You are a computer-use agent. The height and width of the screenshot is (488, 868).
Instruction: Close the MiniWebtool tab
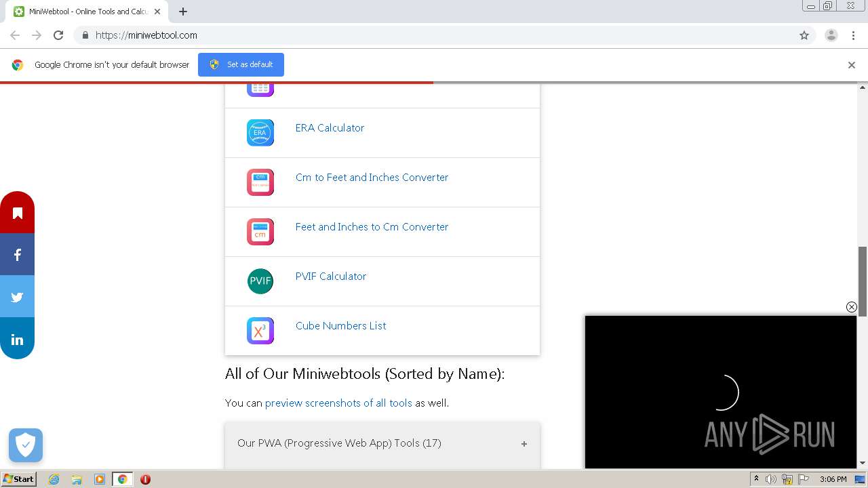point(157,12)
